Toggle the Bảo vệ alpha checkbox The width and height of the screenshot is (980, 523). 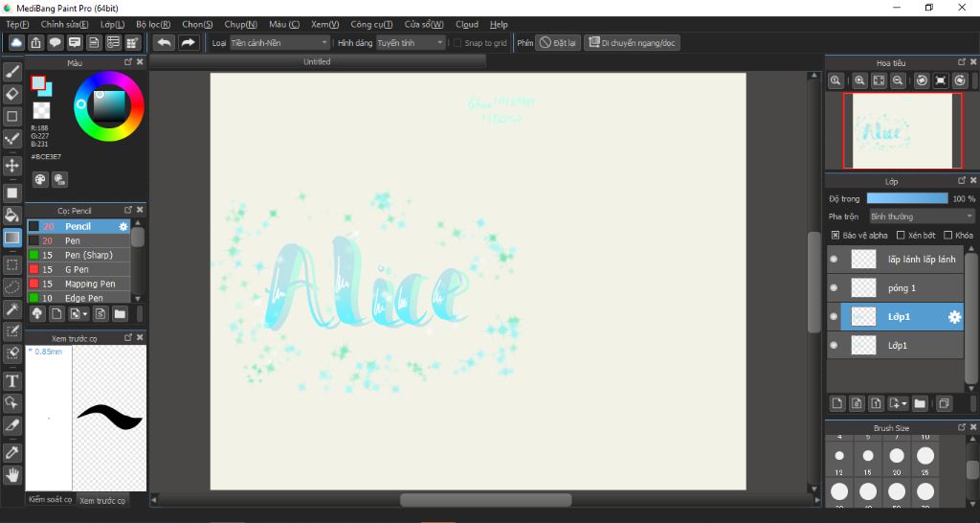point(835,236)
